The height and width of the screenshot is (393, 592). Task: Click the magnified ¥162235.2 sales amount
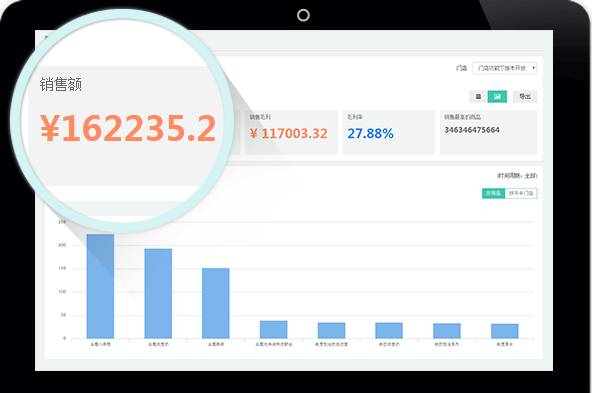[128, 128]
